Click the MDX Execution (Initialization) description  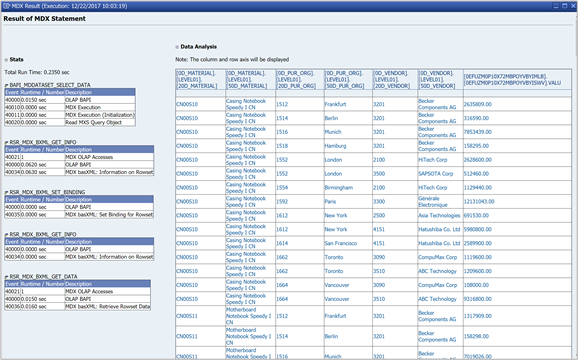(100, 115)
